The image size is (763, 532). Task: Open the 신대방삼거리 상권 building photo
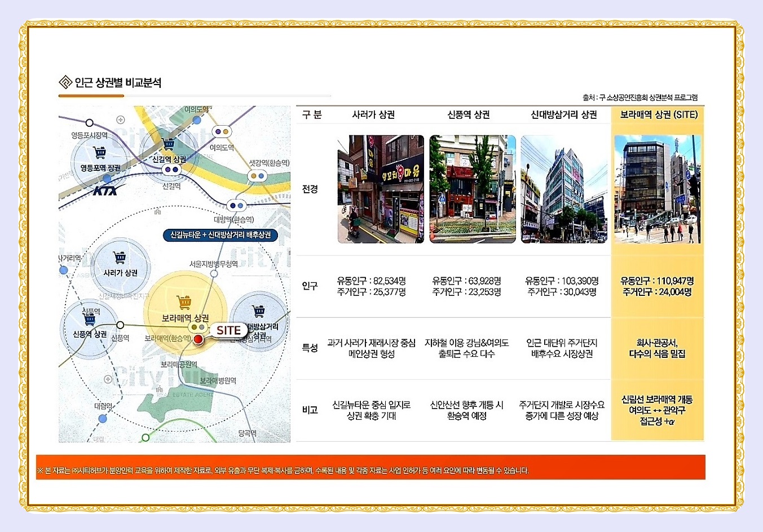point(564,189)
